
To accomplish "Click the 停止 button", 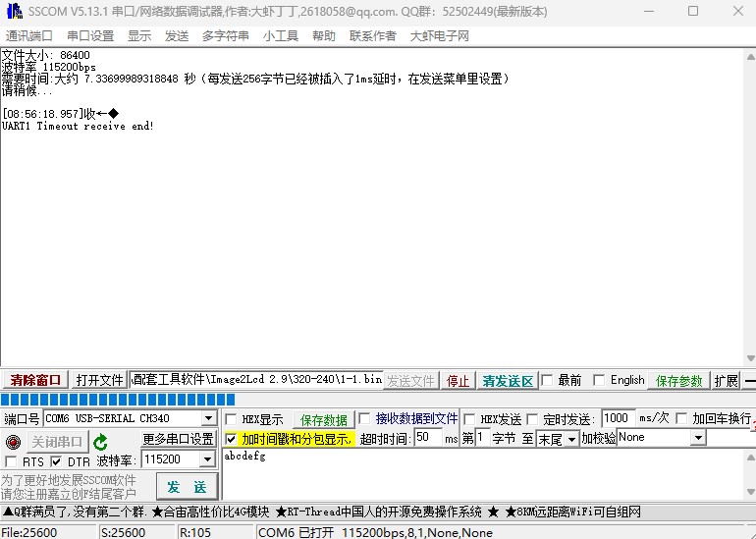I will (x=459, y=381).
